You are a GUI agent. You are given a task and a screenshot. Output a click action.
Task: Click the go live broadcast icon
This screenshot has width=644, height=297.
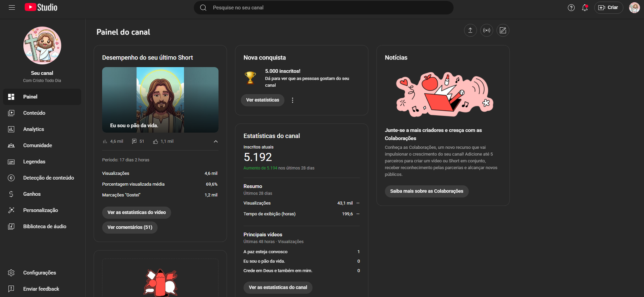tap(487, 31)
